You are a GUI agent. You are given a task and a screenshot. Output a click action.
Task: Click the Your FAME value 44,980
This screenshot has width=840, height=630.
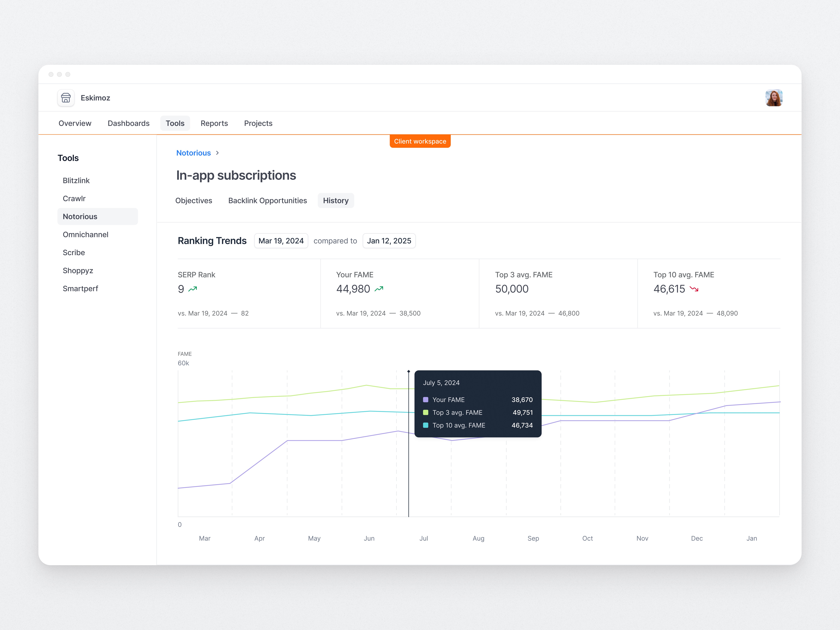(x=353, y=289)
